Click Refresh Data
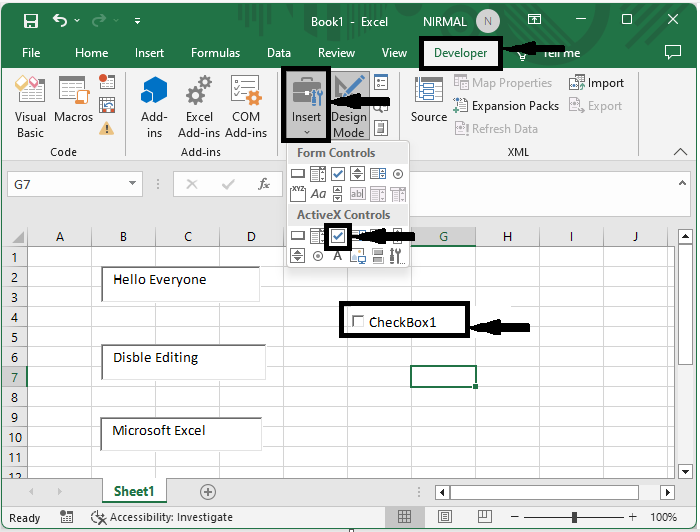This screenshot has width=700, height=532. pos(496,129)
